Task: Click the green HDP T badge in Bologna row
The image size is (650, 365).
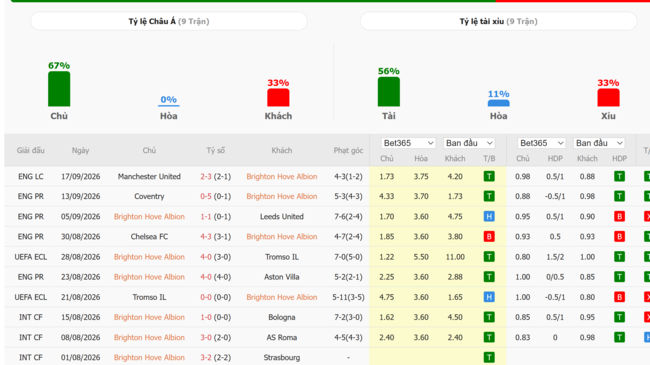Action: pos(619,317)
